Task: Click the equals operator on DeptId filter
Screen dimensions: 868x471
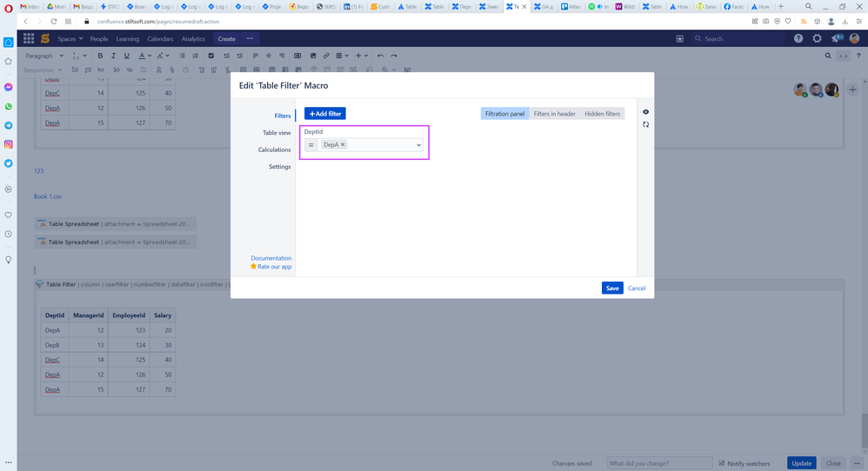Action: pos(310,145)
